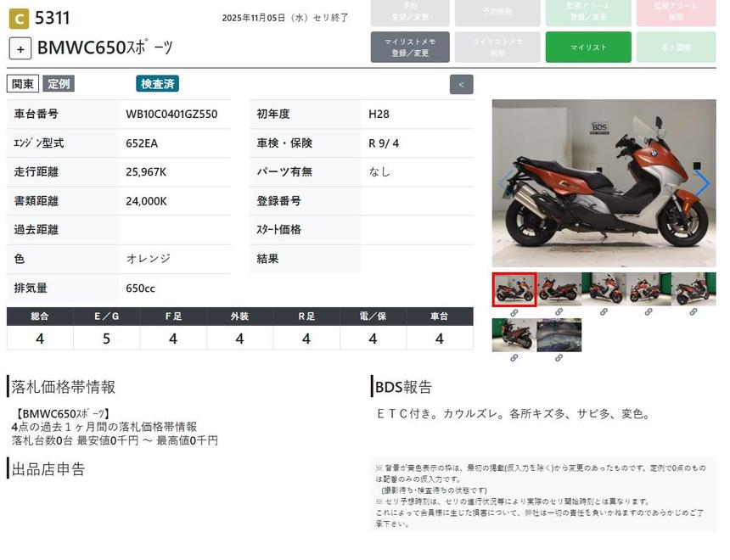Click link icon under third thumbnail
730x560 pixels.
604,312
